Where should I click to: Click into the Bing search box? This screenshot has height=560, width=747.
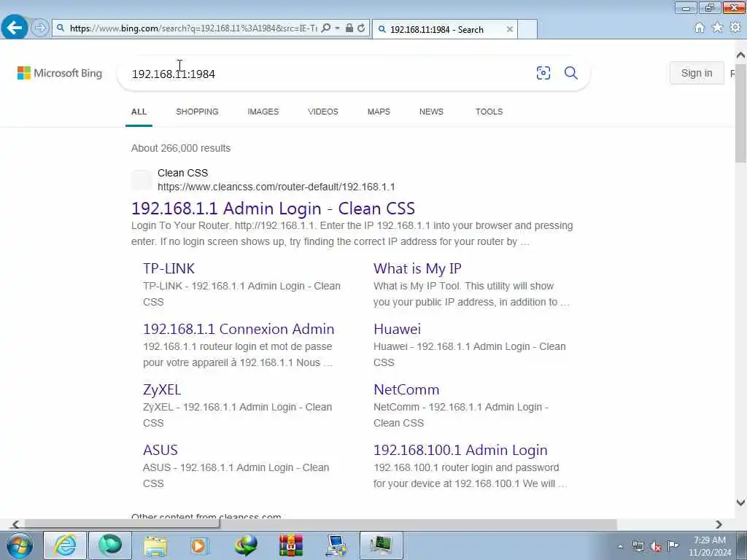point(329,74)
